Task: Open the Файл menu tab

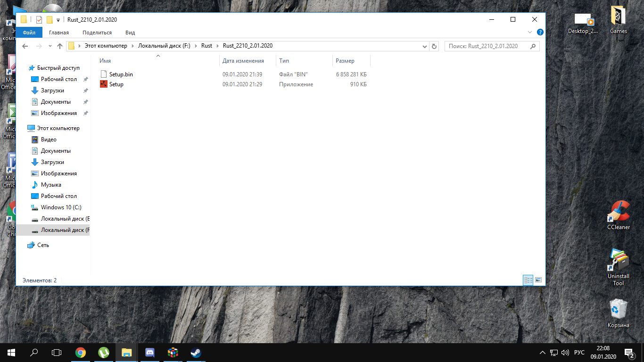Action: (x=29, y=33)
